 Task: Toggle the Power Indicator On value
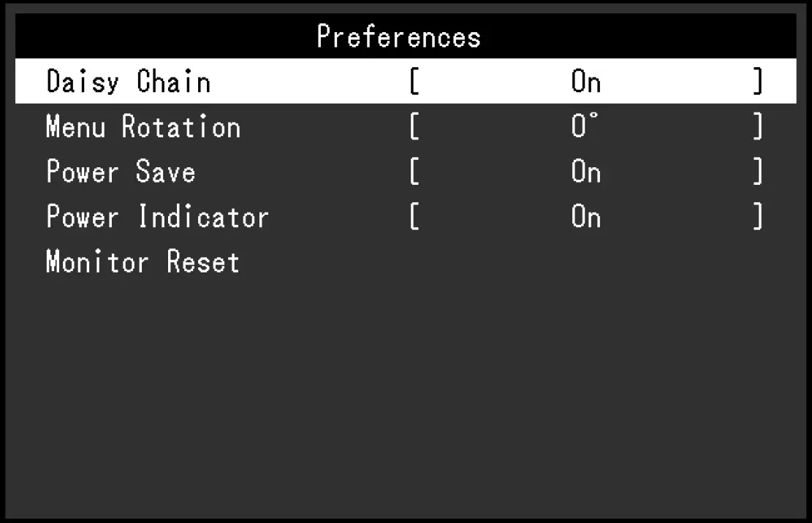click(586, 217)
